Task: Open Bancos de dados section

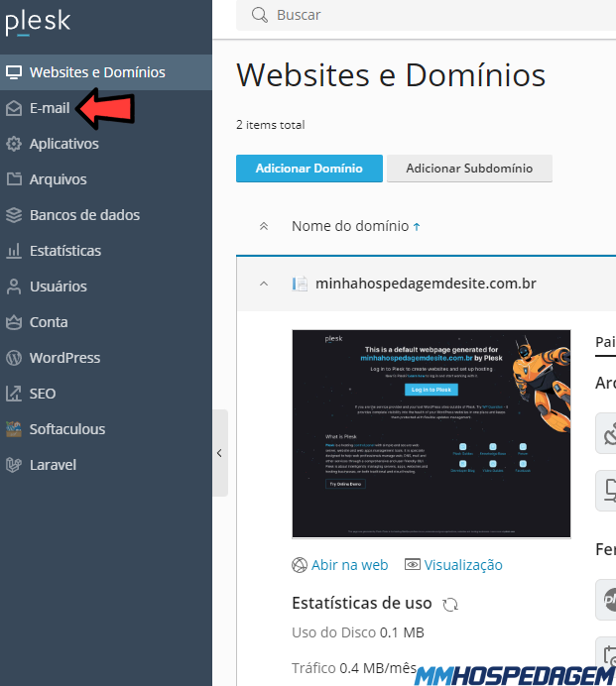Action: (106, 215)
